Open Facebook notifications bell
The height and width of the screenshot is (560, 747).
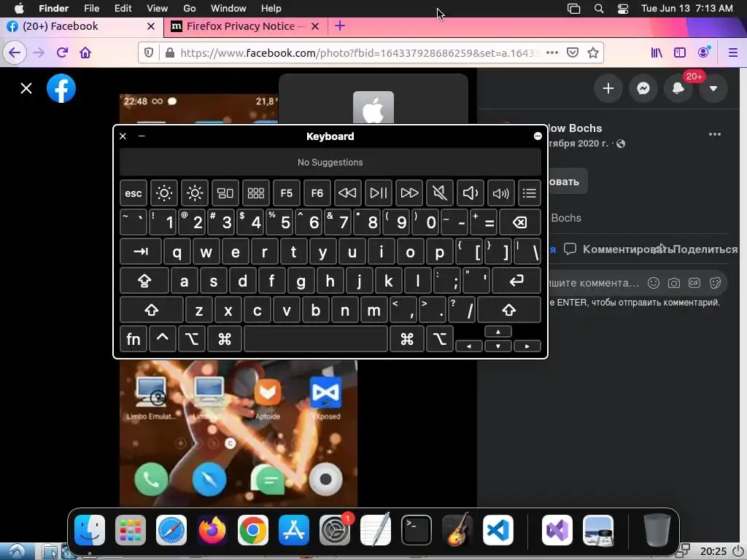click(678, 88)
